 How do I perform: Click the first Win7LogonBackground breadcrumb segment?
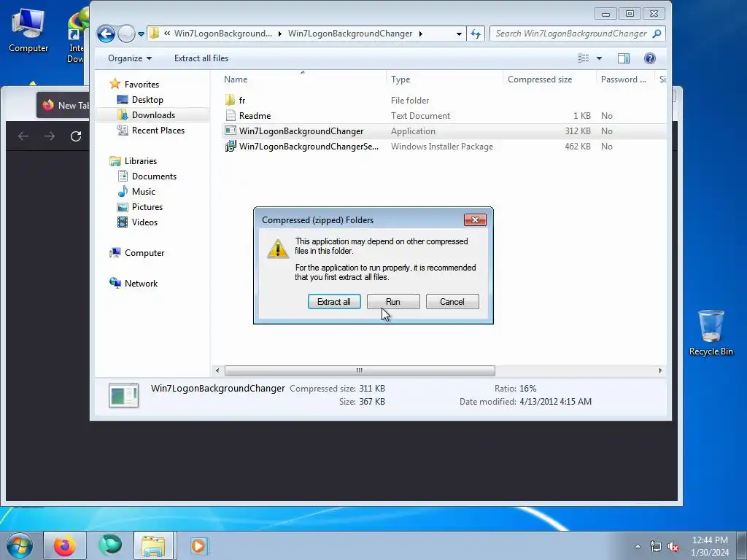click(223, 34)
